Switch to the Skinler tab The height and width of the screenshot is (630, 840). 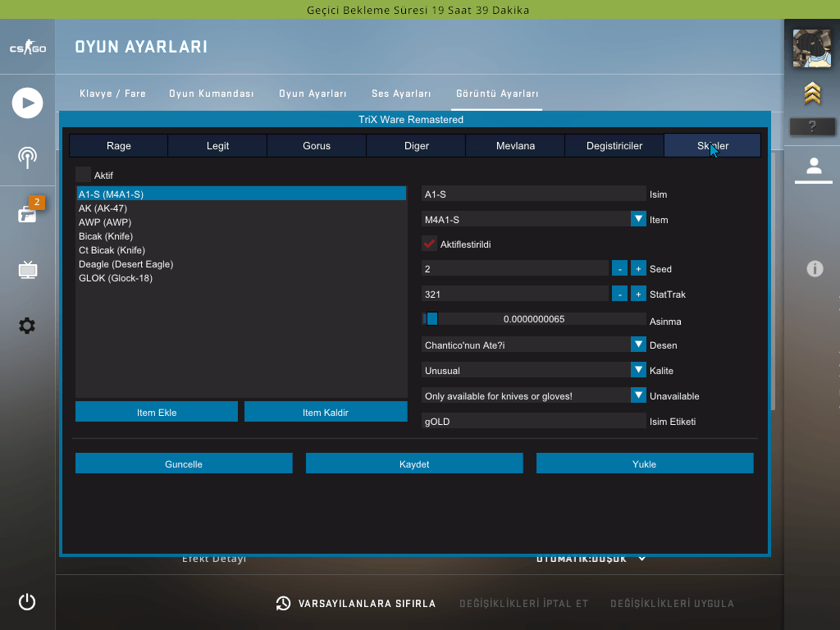712,145
